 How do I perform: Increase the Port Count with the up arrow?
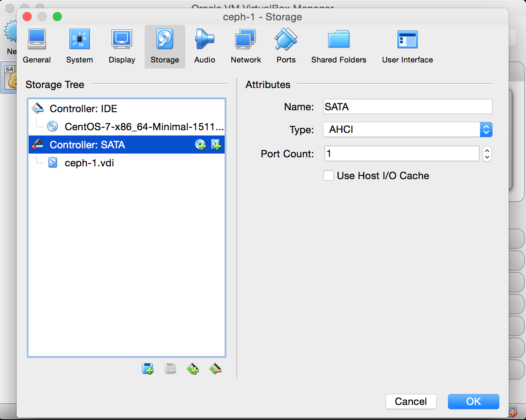(x=487, y=150)
